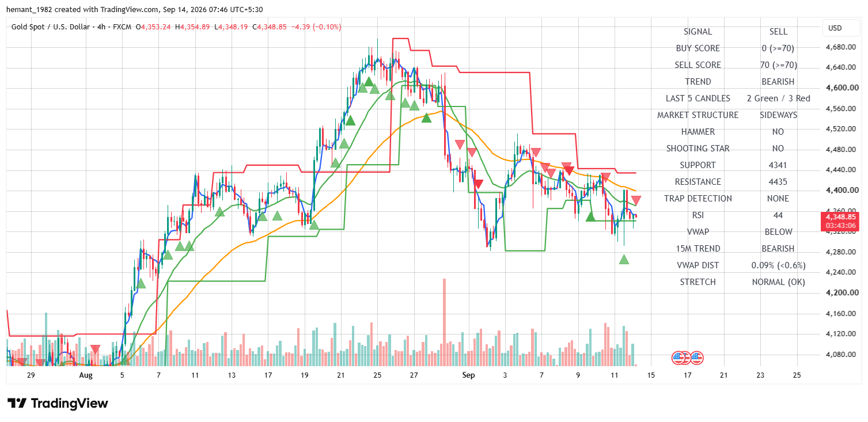This screenshot has height=422, width=868.
Task: Click the red current price label 4,348.85 on axis
Action: click(x=841, y=216)
